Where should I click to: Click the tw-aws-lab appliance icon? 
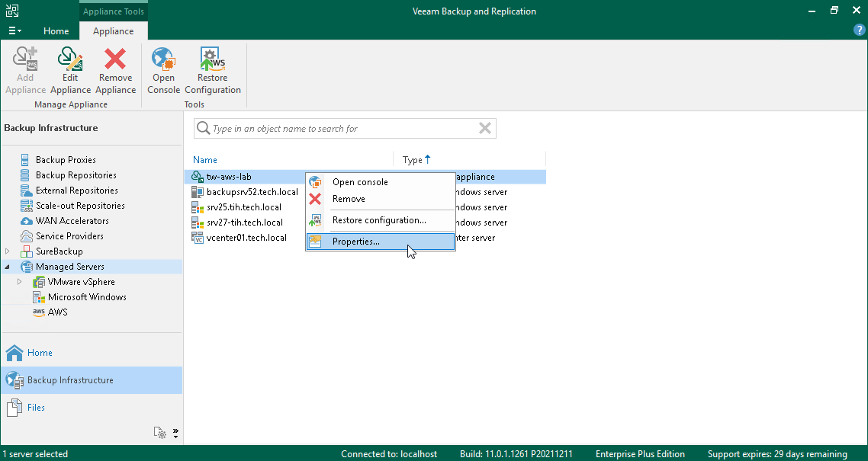(x=197, y=177)
